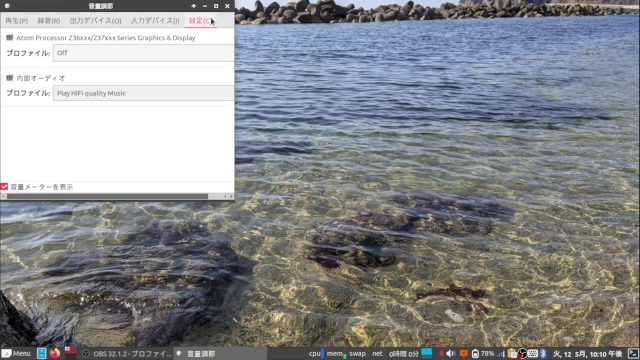Open the Menu button on the taskbar
Screen dimensions: 640x360
16,353
